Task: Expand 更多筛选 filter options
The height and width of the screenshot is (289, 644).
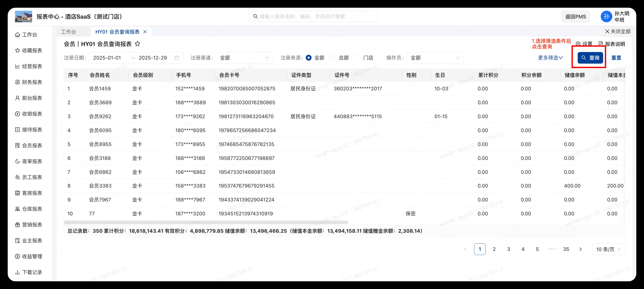Action: click(550, 58)
